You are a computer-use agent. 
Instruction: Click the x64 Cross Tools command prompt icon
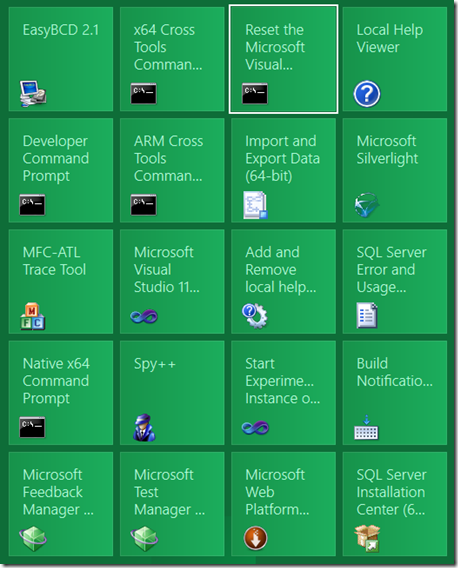[x=144, y=94]
